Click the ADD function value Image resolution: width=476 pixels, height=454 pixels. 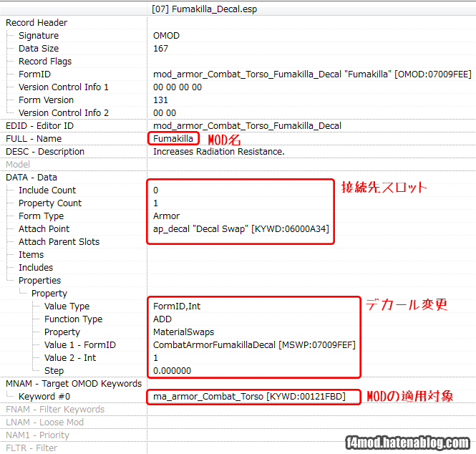click(x=162, y=319)
